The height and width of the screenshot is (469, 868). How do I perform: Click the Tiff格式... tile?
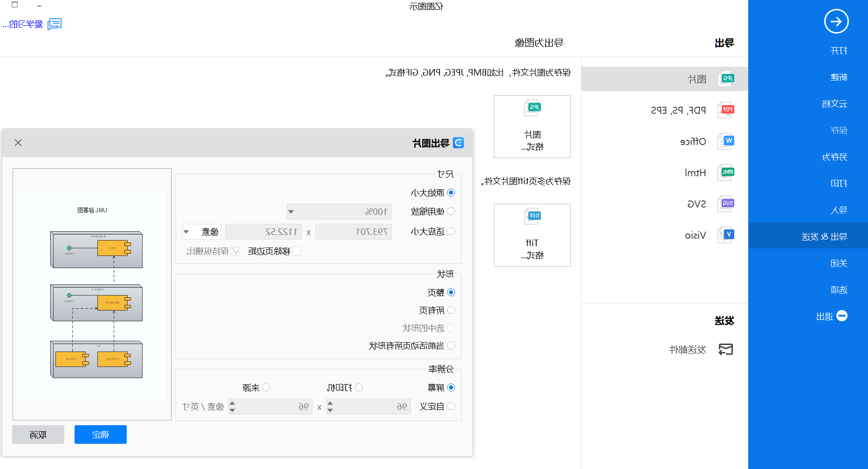click(x=532, y=235)
